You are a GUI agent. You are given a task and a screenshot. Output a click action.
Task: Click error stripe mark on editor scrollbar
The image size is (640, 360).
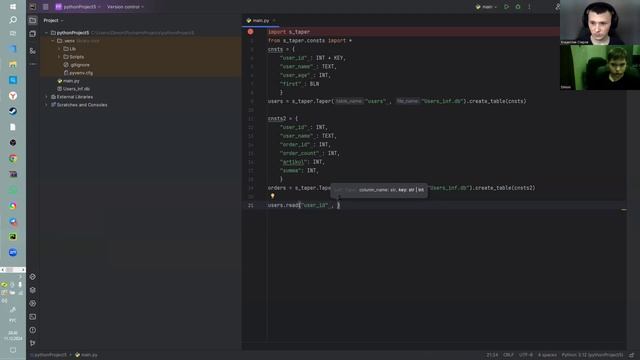pyautogui.click(x=623, y=210)
